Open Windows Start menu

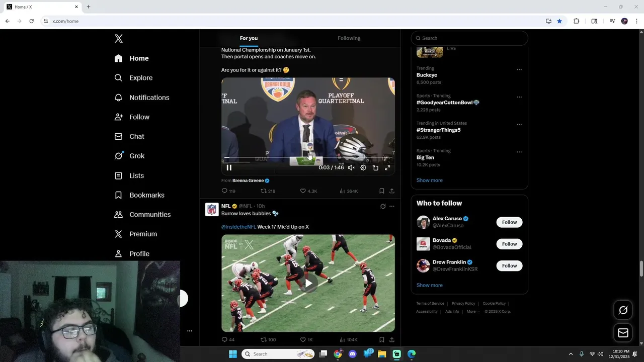coord(233,354)
